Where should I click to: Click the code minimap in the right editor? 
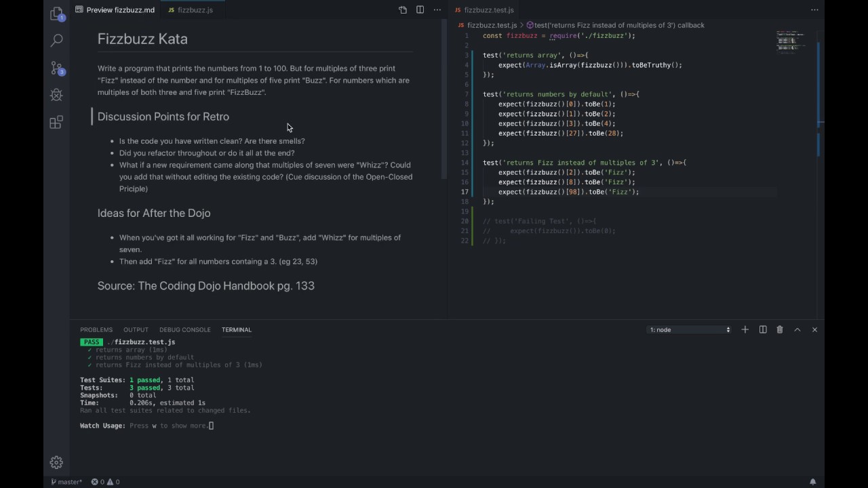(790, 42)
